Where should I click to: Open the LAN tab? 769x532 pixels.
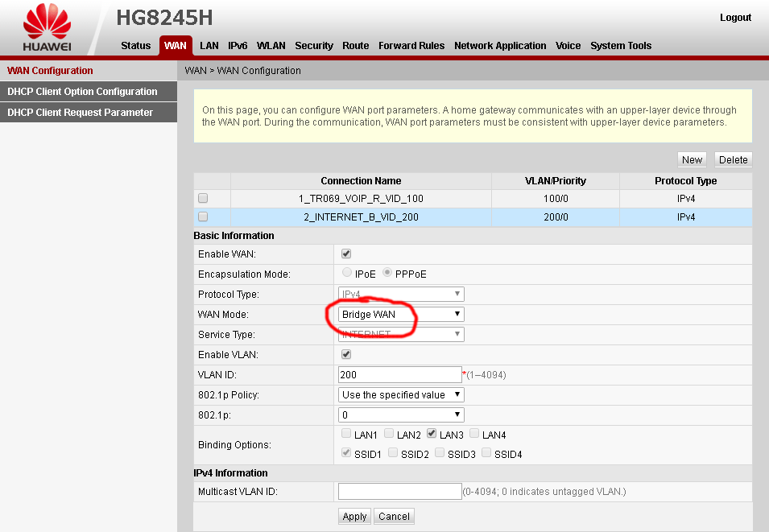pos(209,46)
